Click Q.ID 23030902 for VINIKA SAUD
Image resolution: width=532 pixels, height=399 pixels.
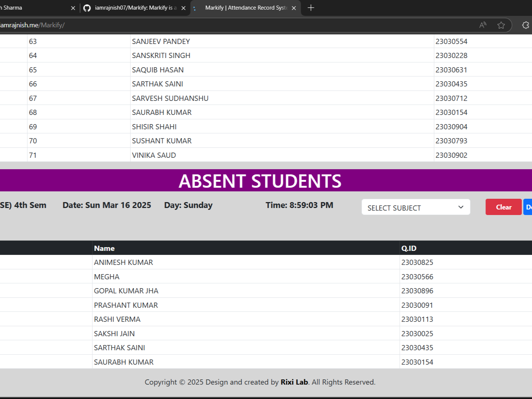451,155
